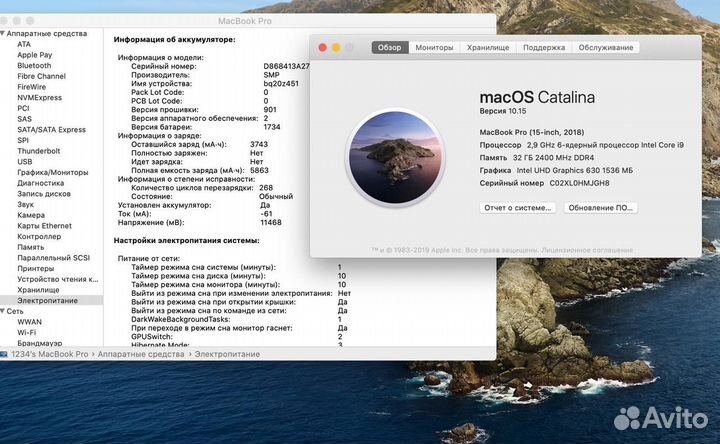Open the Хранилище tab in About window
Screen dimensions: 720x444
[488, 47]
